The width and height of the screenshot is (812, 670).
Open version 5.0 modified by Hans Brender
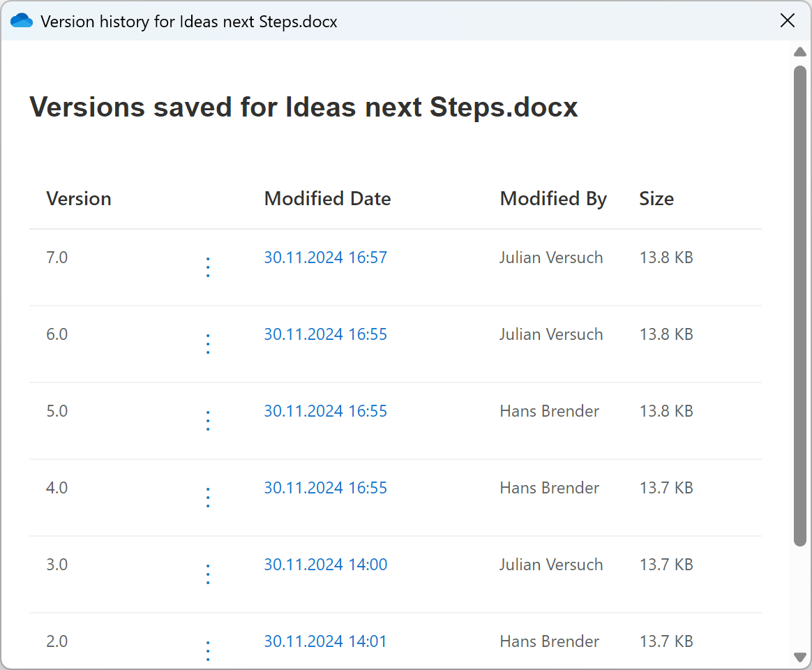325,411
